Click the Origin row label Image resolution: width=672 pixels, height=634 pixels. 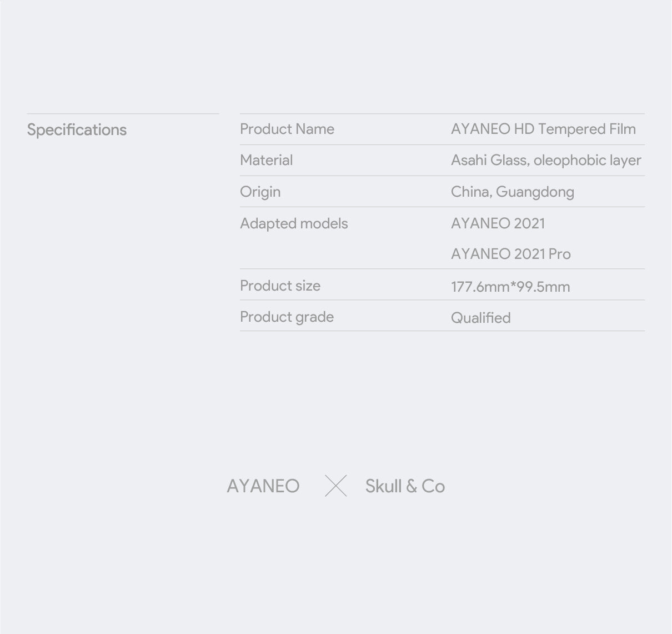(260, 192)
